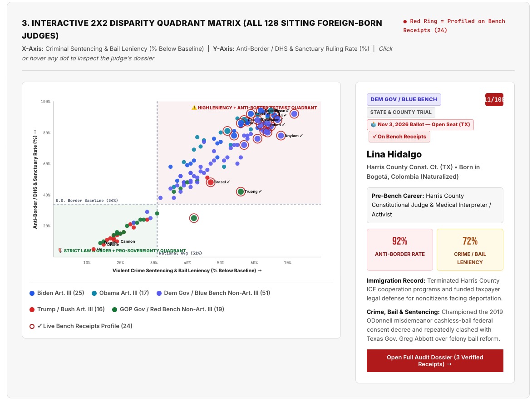Screen dimensions: 532x402
Task: Select ringed green dot below the border baseline
Action: tap(194, 218)
